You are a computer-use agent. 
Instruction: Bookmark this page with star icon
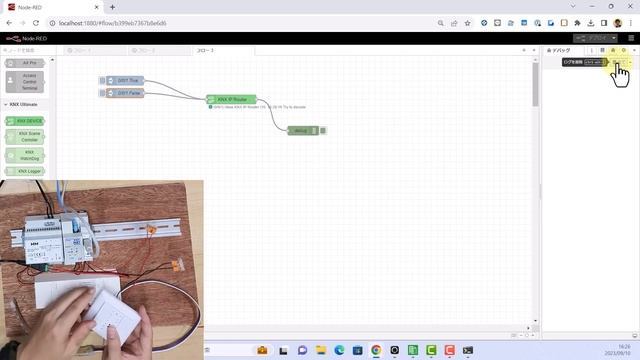(467, 23)
